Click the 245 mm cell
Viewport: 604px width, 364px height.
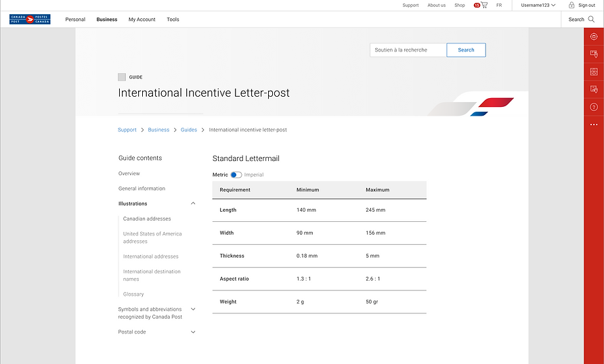376,210
